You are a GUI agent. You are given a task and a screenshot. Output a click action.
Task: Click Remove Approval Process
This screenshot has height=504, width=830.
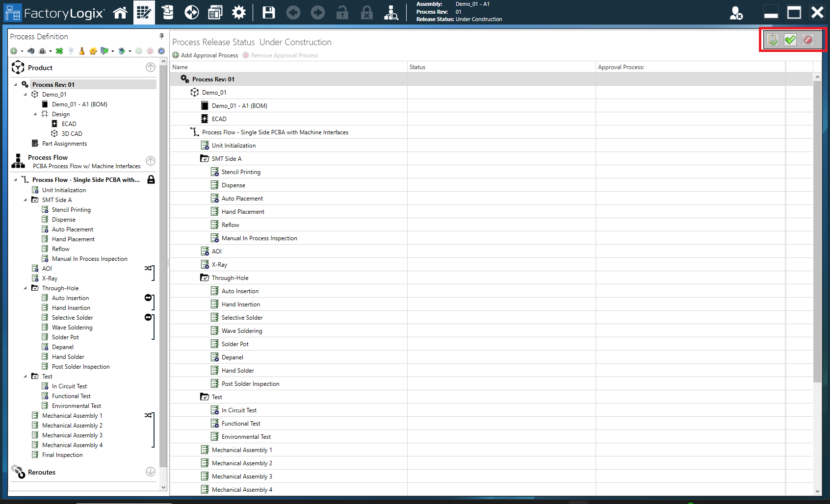280,55
